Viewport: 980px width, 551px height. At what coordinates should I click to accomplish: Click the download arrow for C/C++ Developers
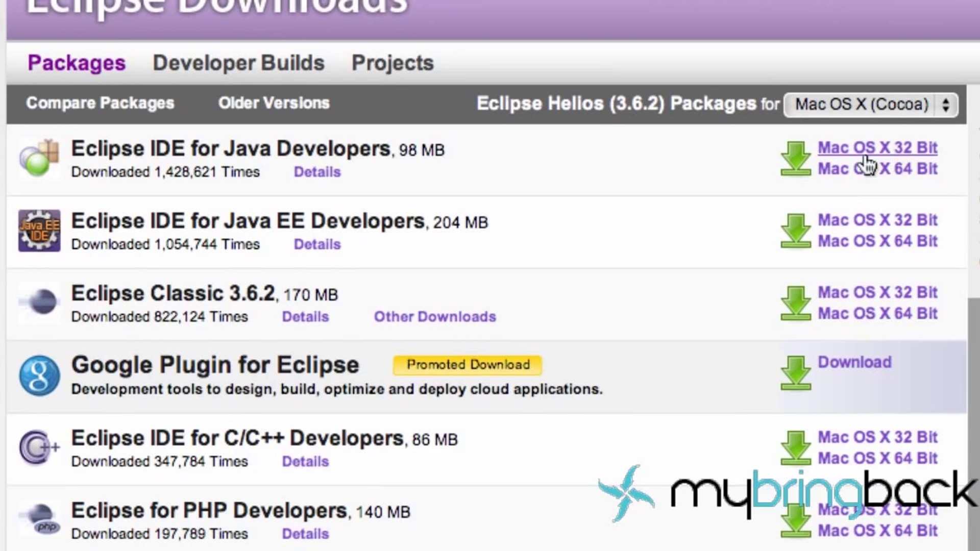(795, 448)
